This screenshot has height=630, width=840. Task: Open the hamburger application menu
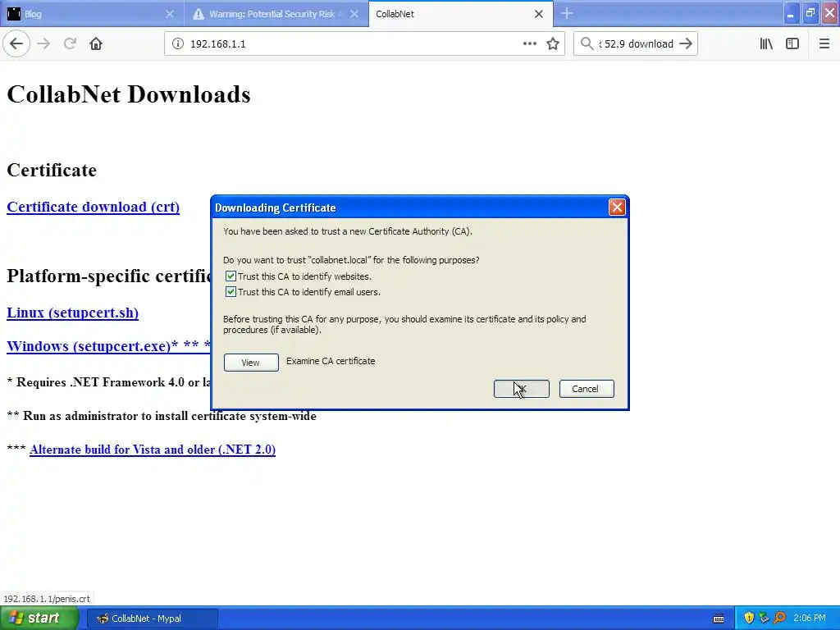824,44
